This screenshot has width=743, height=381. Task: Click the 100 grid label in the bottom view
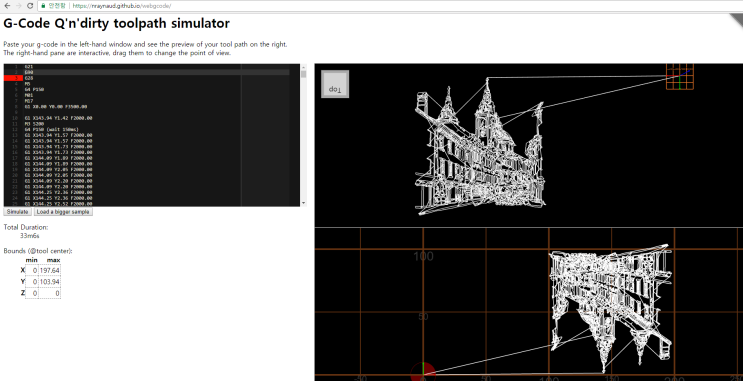(423, 256)
